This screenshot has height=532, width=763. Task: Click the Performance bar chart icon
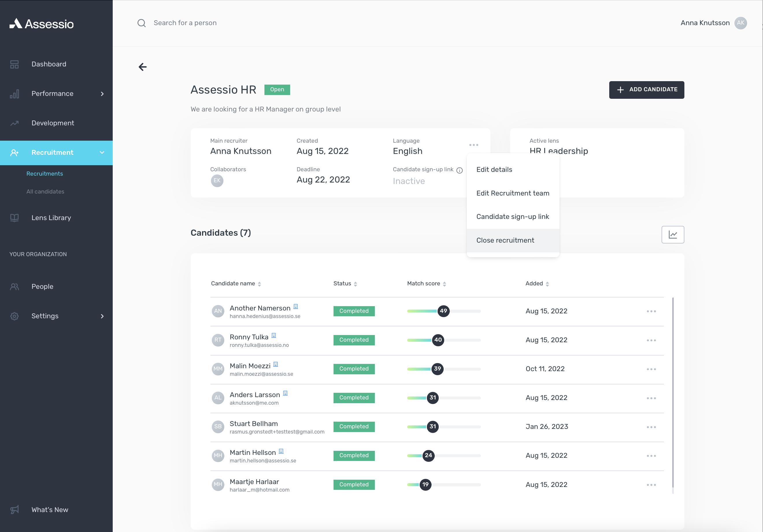14,94
